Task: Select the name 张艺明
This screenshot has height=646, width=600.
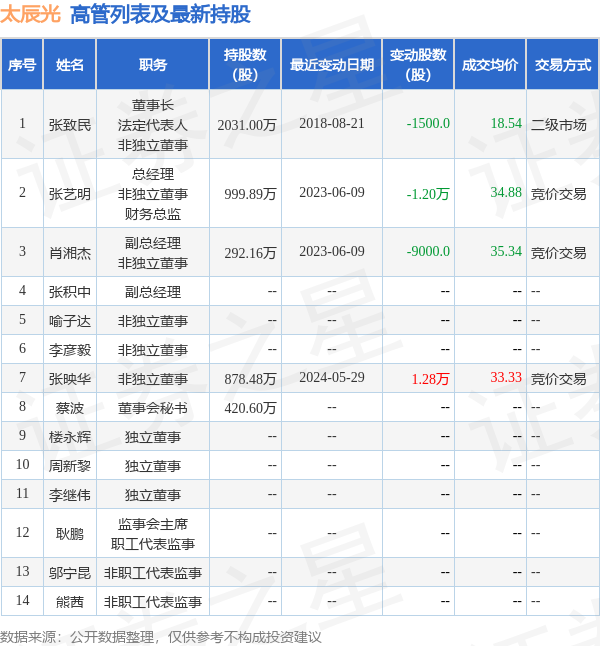Action: (70, 193)
